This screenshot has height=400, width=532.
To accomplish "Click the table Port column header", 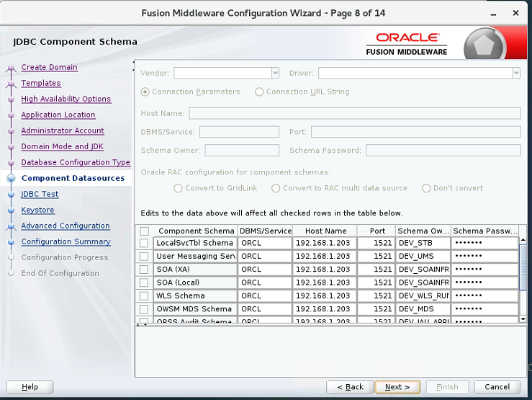I will (x=377, y=231).
